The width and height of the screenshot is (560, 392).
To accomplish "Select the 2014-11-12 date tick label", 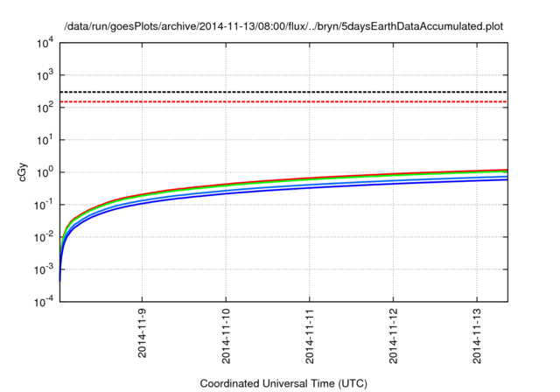I will tap(394, 338).
